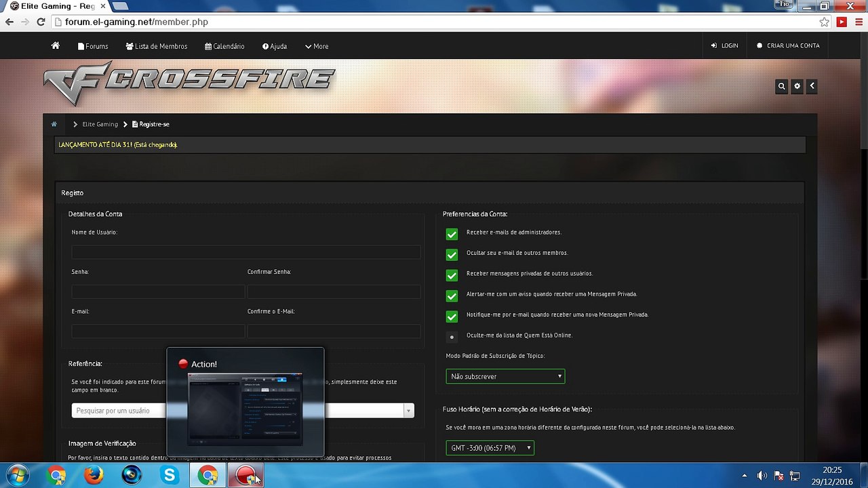This screenshot has height=488, width=868.
Task: Open Skype from the taskbar
Action: tap(170, 476)
